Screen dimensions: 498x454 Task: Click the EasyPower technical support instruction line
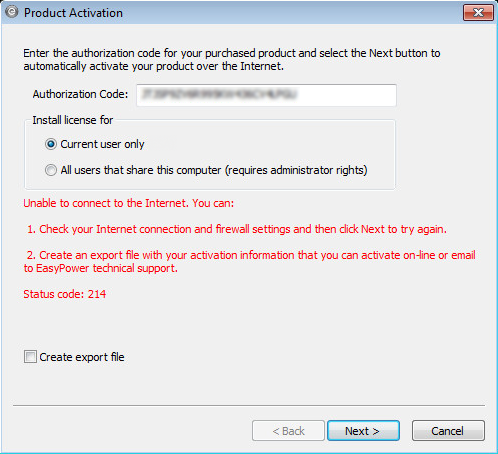249,262
